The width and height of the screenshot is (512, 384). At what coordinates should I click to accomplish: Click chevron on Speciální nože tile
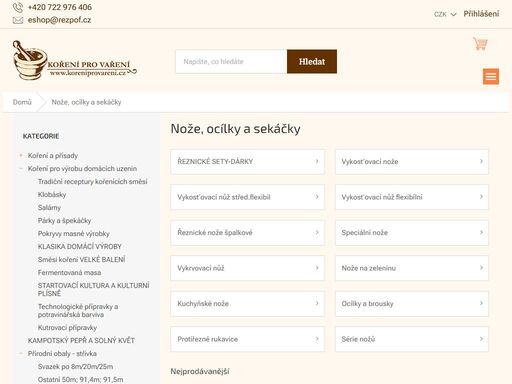pyautogui.click(x=481, y=232)
